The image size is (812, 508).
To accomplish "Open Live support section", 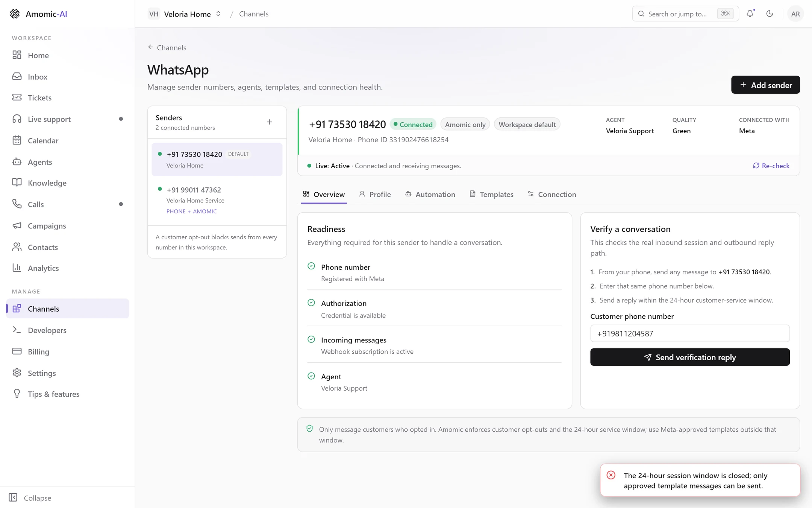I will click(68, 119).
